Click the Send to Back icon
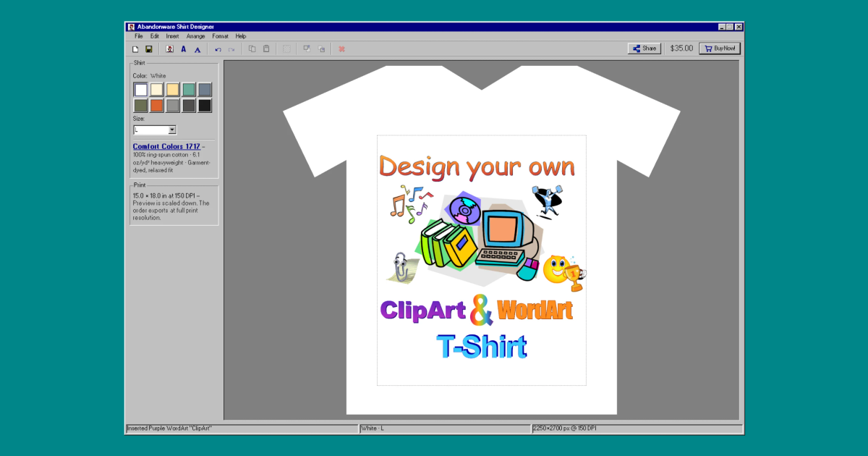868x456 pixels. (321, 49)
